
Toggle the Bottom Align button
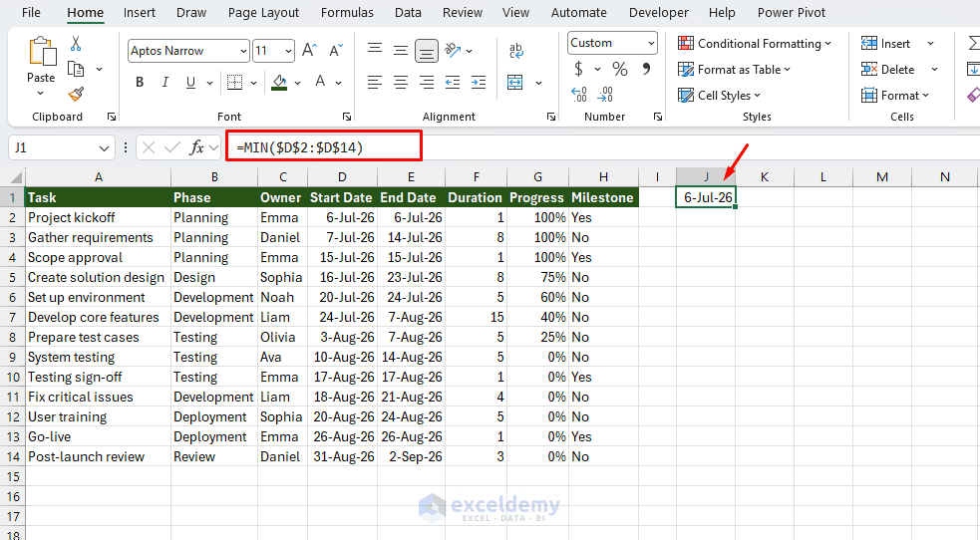tap(427, 51)
